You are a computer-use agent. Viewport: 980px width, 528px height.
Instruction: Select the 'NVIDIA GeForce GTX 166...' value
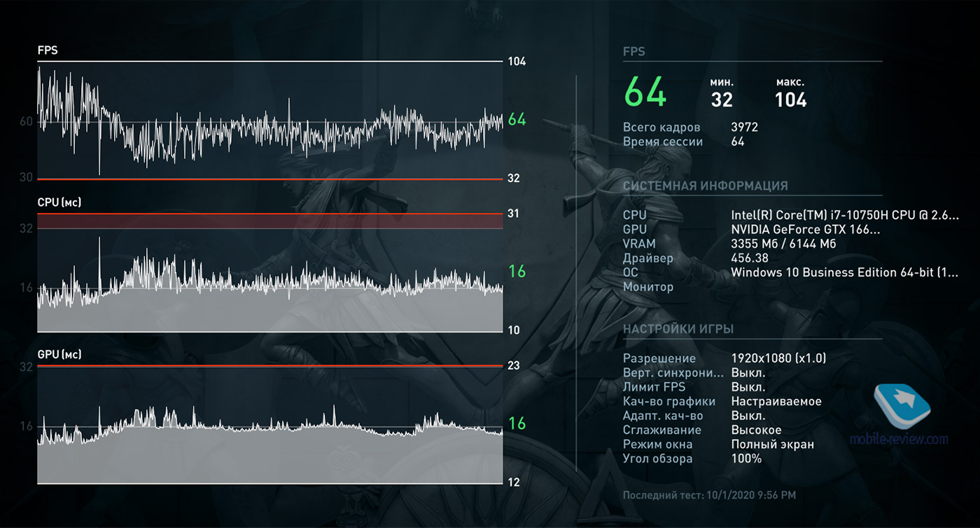(805, 230)
